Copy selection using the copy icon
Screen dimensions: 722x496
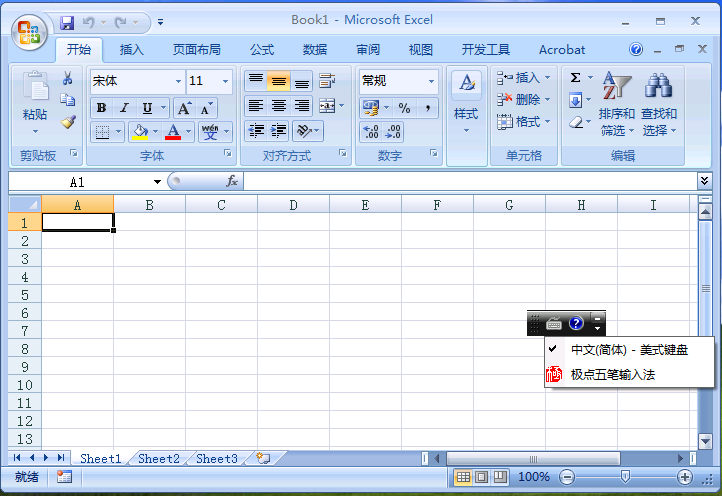point(68,99)
